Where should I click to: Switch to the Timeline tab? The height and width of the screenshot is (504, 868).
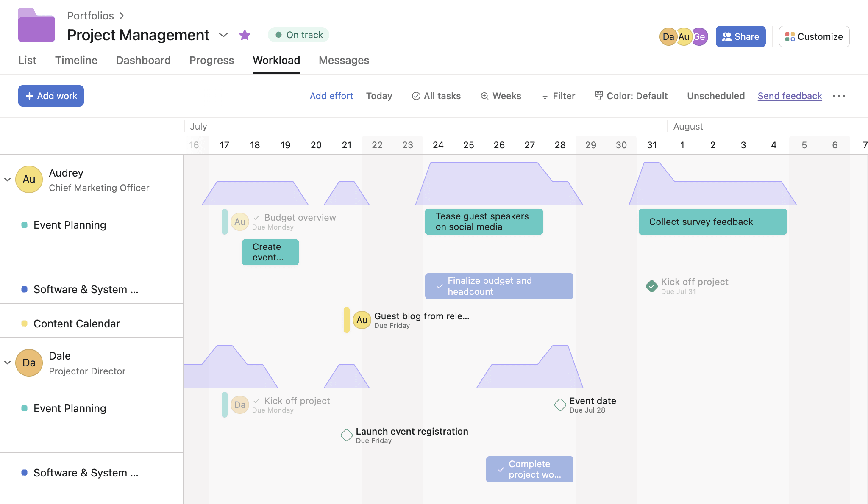coord(75,59)
